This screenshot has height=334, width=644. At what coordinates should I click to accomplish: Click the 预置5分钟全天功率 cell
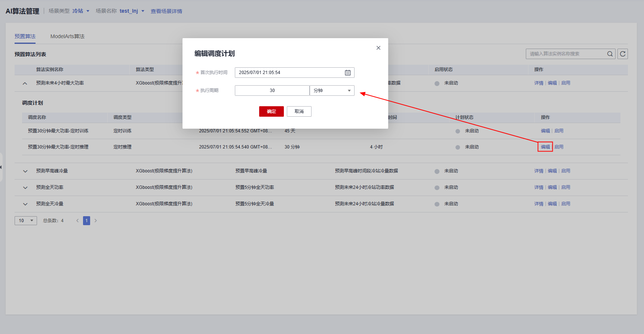click(255, 187)
